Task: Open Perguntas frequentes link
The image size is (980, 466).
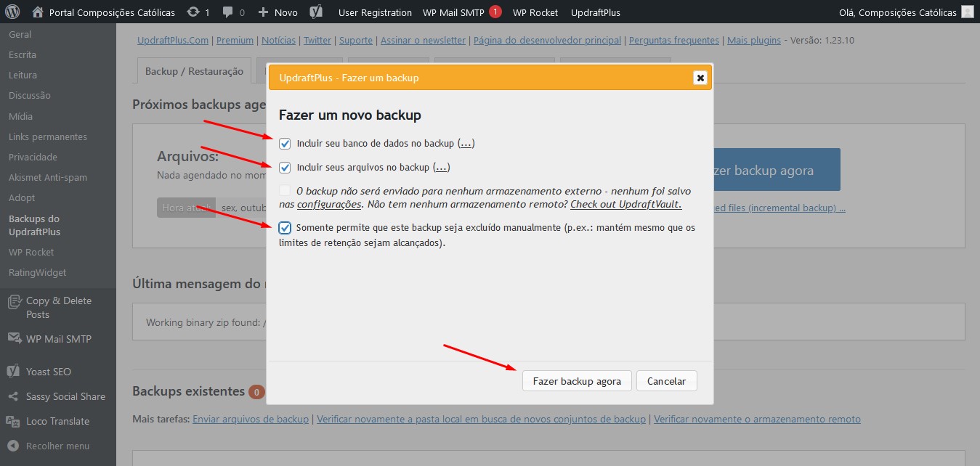Action: (x=674, y=41)
